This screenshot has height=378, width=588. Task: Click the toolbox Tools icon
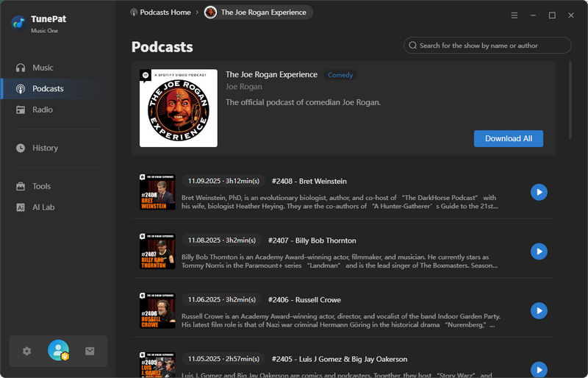[21, 186]
